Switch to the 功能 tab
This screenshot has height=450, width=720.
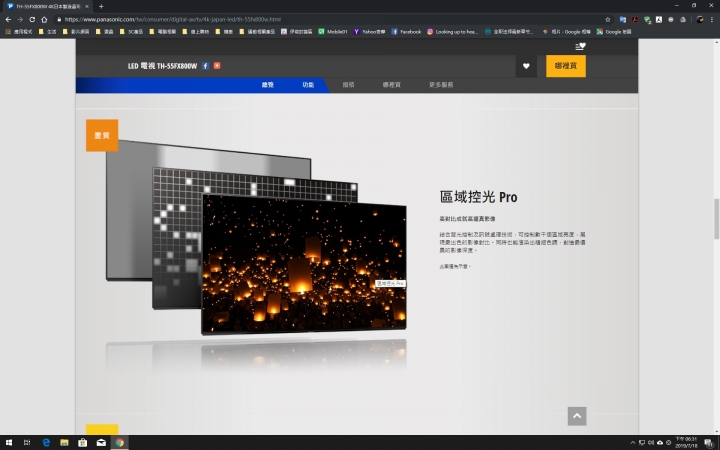tap(308, 85)
